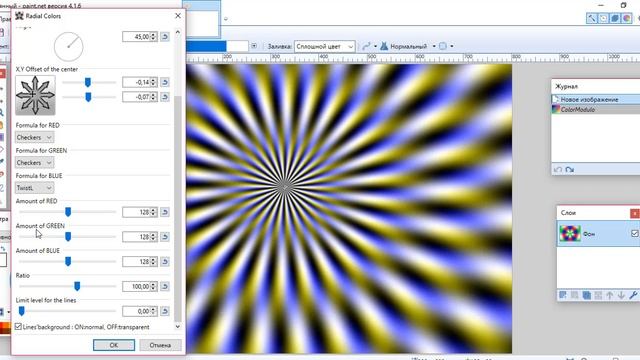This screenshot has height=360, width=640.
Task: Click the blending mode flask icon
Action: click(384, 46)
